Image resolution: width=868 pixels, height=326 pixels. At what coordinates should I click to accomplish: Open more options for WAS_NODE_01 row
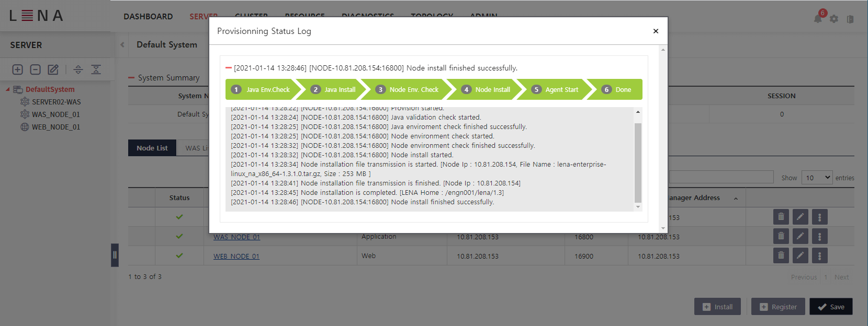coord(819,236)
